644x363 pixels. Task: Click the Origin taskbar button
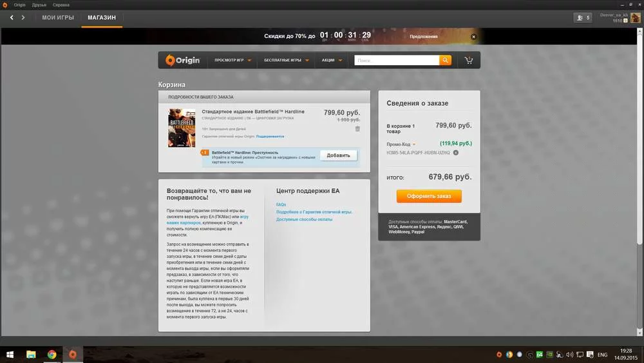tap(73, 355)
